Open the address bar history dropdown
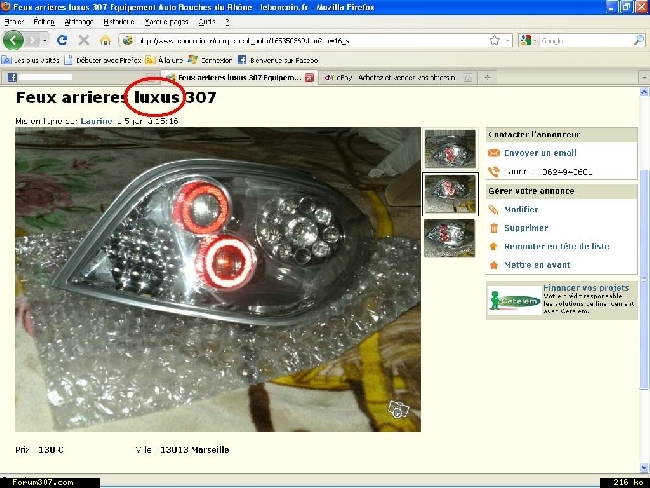Screen dimensions: 650x488 point(507,41)
